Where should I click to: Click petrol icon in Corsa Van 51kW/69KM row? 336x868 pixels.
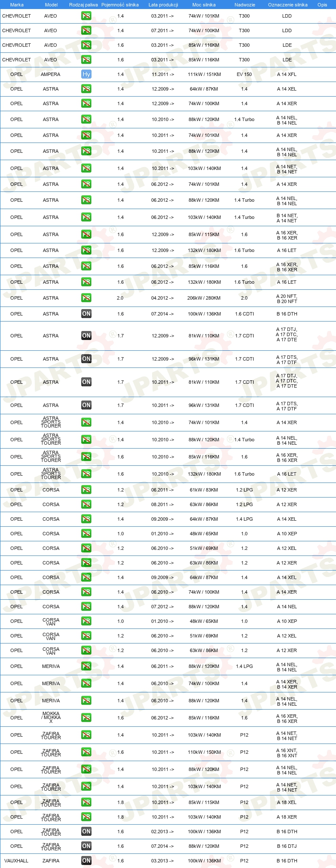(86, 636)
